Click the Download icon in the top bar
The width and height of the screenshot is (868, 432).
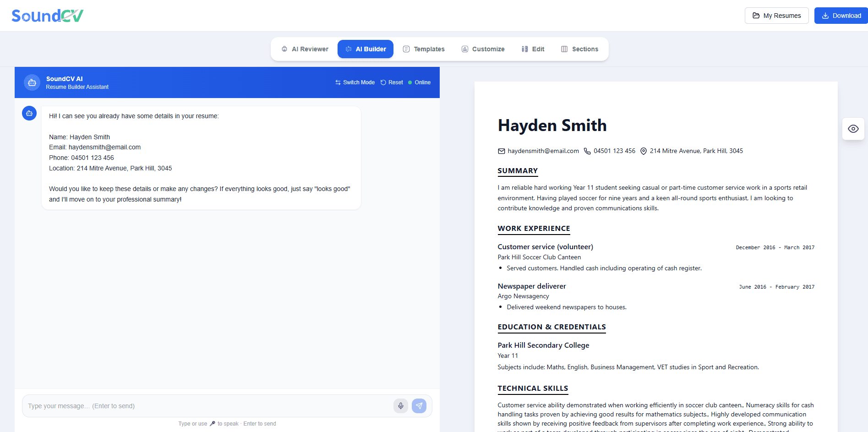[825, 15]
